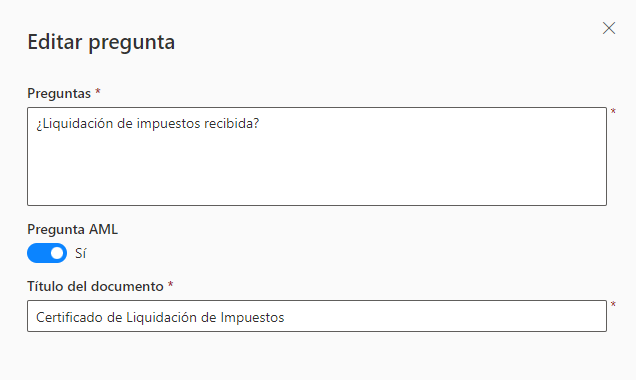Click the Sí label beside the AML switch

pos(80,253)
